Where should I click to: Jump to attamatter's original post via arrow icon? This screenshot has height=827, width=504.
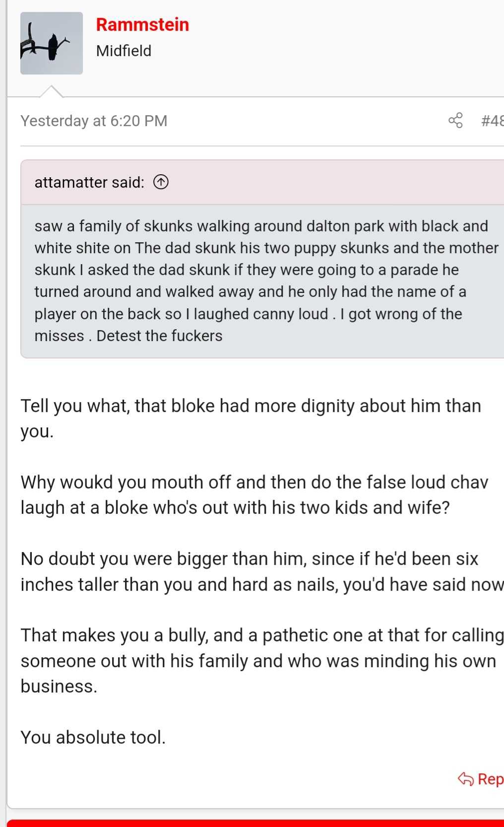click(161, 182)
